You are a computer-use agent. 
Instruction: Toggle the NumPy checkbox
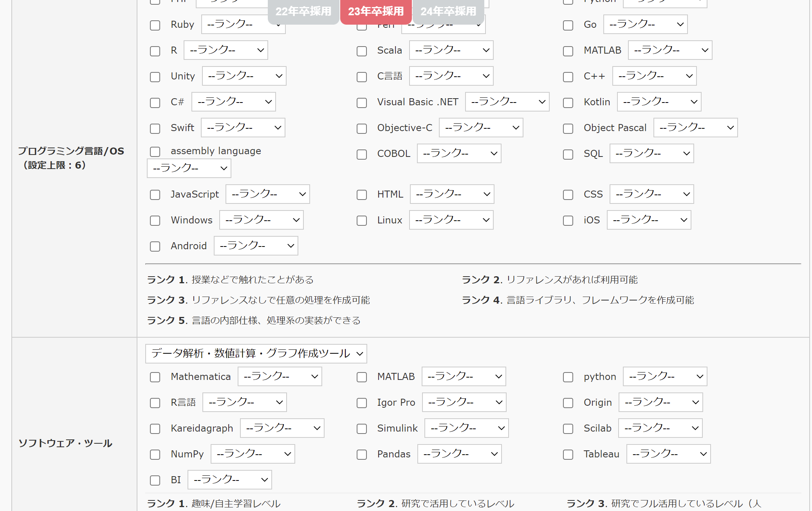pos(155,455)
